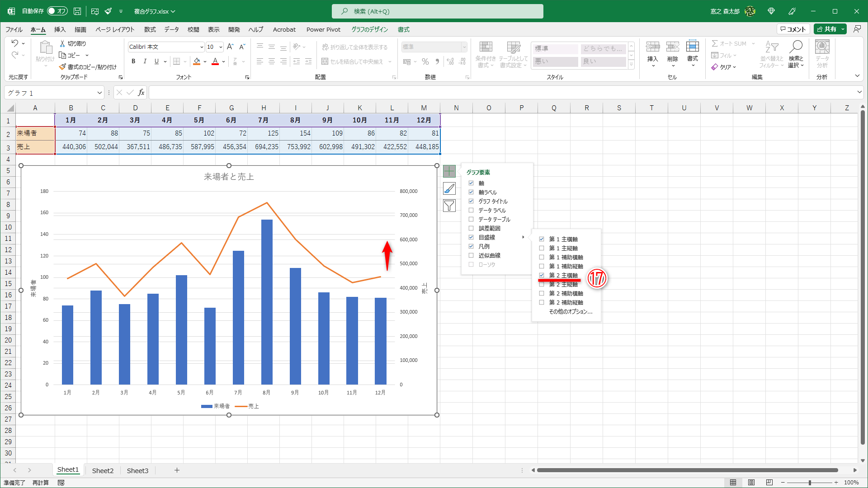Apply bold formatting

click(133, 61)
